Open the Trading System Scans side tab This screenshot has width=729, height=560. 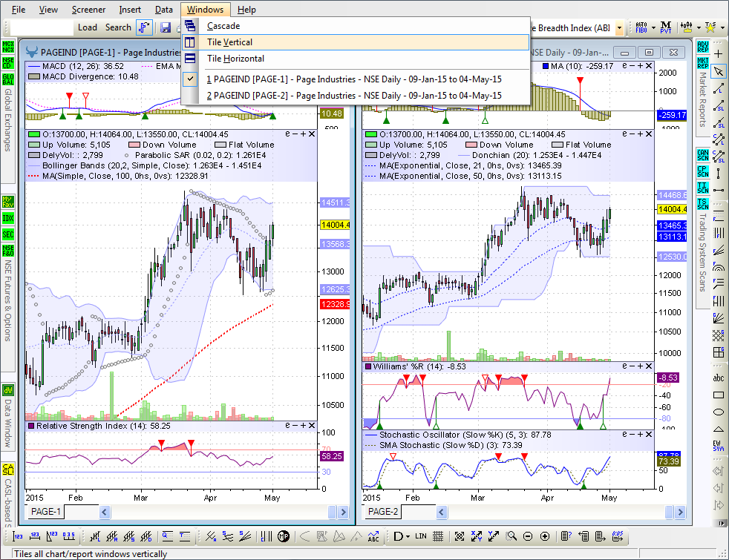coord(702,251)
